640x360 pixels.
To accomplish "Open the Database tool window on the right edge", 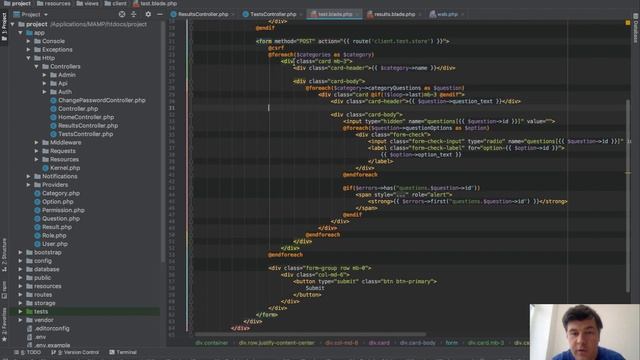I will tap(636, 28).
